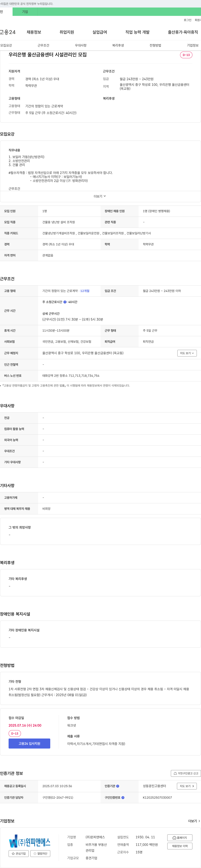Open help icon beside 구인인증번호 label
The image size is (201, 868).
pos(123,798)
